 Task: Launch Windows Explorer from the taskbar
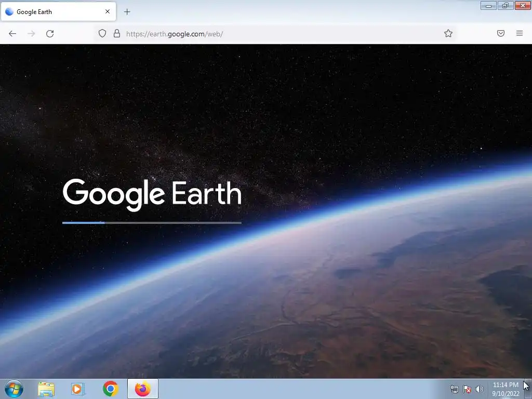pyautogui.click(x=46, y=389)
